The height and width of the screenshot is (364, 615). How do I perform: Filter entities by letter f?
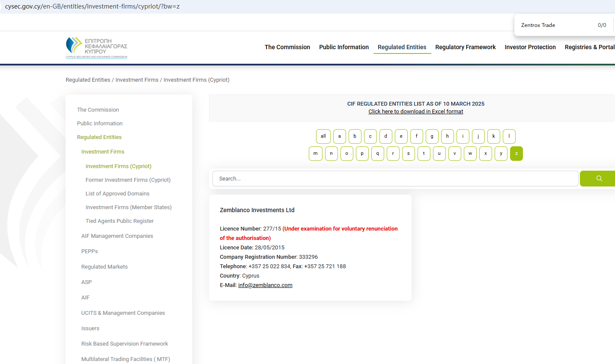417,136
